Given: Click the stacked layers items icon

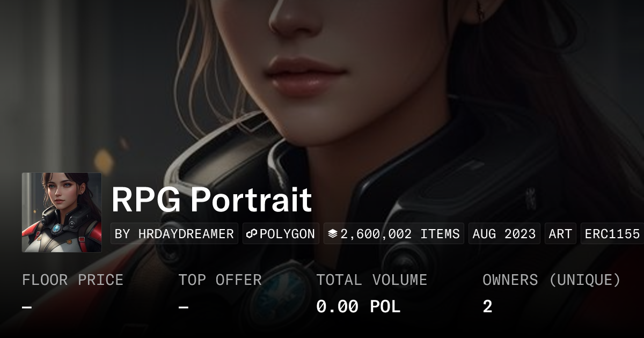Looking at the screenshot, I should (x=333, y=234).
